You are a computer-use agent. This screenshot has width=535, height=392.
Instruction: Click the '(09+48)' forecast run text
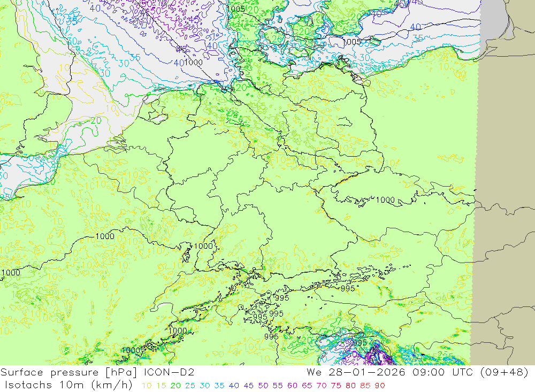coord(504,372)
